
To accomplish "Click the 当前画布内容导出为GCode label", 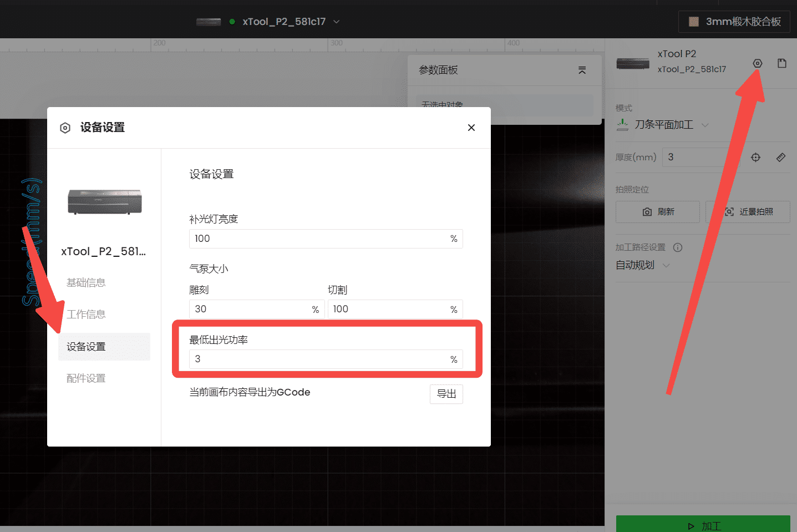I will pyautogui.click(x=250, y=393).
